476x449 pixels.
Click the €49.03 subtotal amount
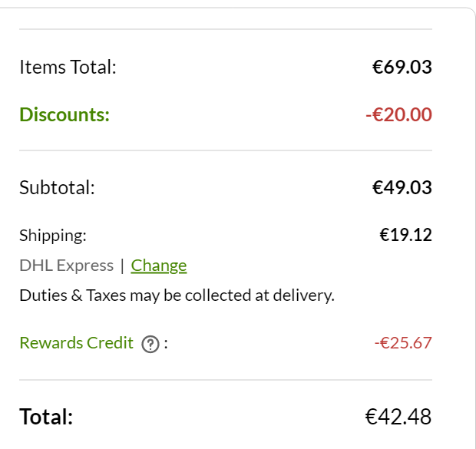tap(402, 187)
